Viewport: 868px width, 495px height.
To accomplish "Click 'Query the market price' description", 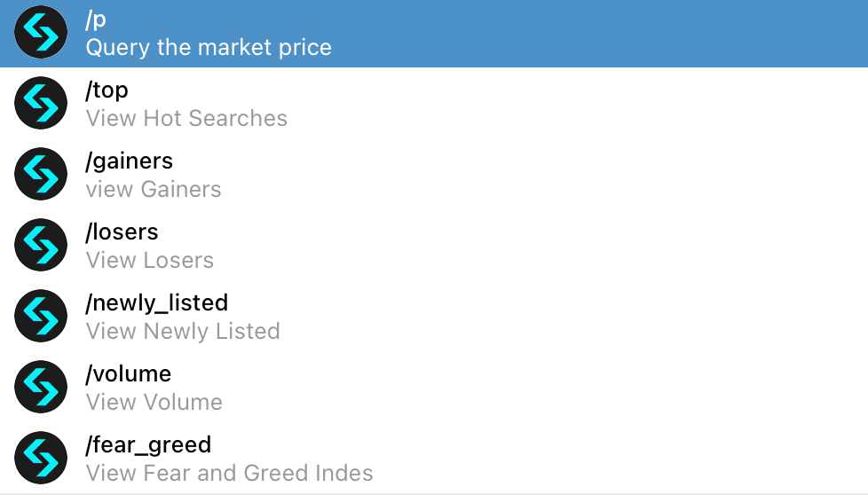I will [209, 48].
